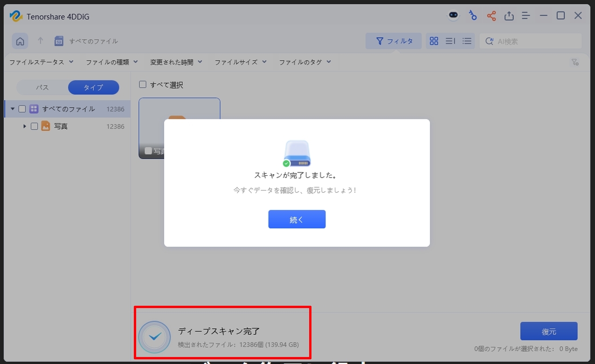Screen dimensions: 595x364
Task: Switch to detail list view
Action: click(450, 41)
